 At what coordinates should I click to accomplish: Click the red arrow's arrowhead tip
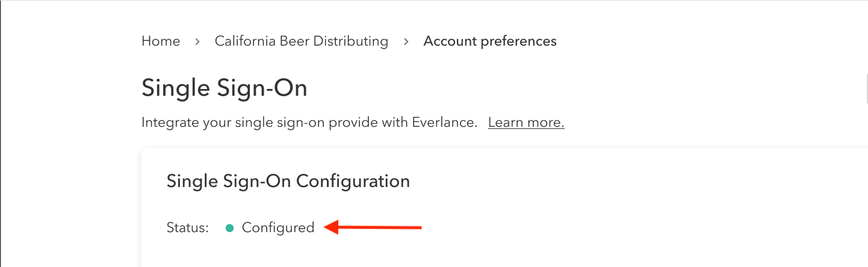[x=327, y=227]
